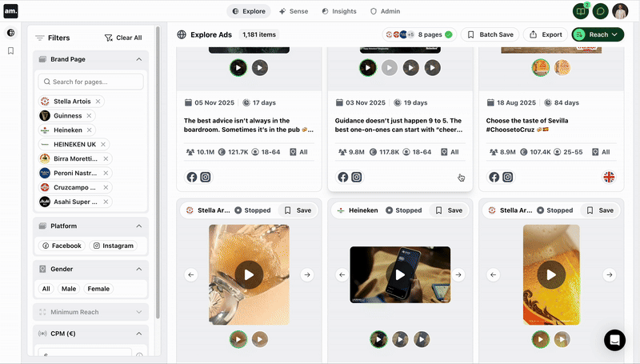This screenshot has width=640, height=364.
Task: Open the bookmark icon in left sidebar
Action: [10, 50]
